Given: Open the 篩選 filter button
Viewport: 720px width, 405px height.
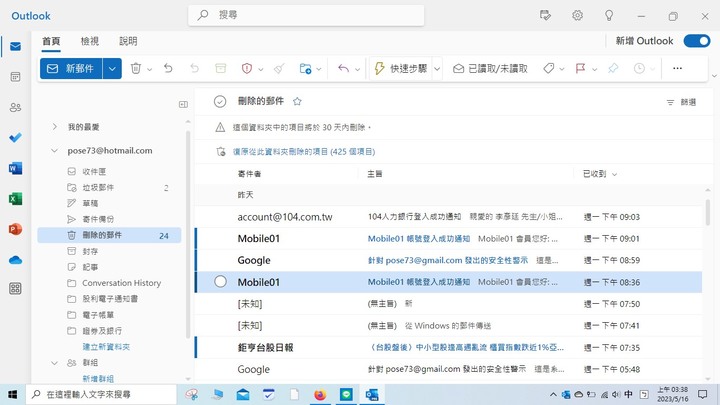Looking at the screenshot, I should (x=681, y=102).
